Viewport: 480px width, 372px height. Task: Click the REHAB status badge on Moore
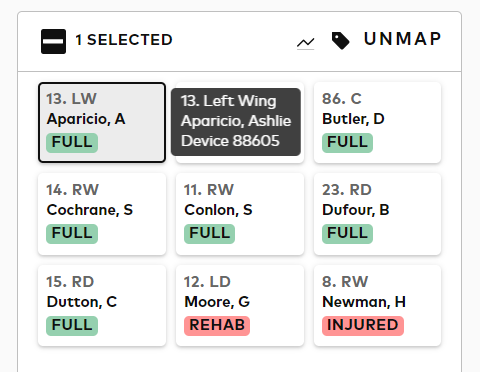[217, 325]
